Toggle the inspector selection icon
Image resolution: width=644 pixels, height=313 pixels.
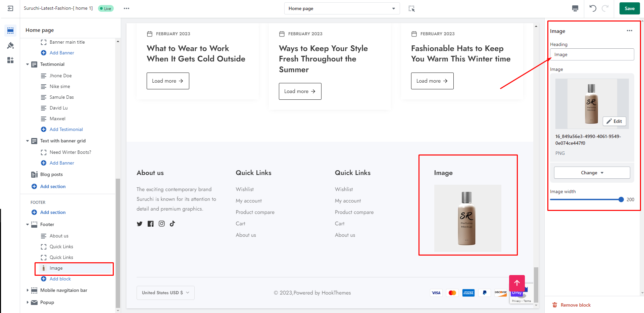coord(412,8)
